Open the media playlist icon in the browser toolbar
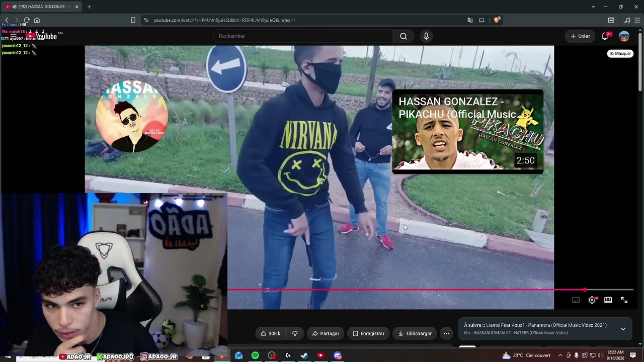Screen dimensions: 644x362 coord(627,20)
